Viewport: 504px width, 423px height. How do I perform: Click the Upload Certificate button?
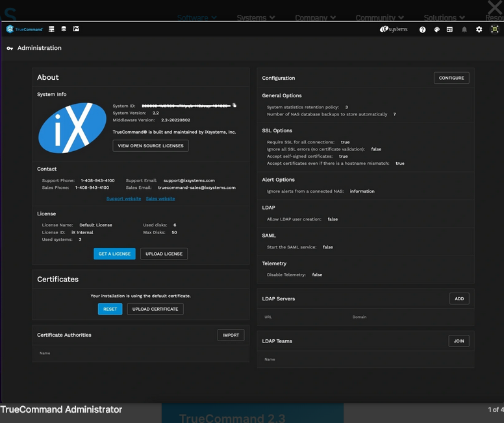pyautogui.click(x=155, y=309)
